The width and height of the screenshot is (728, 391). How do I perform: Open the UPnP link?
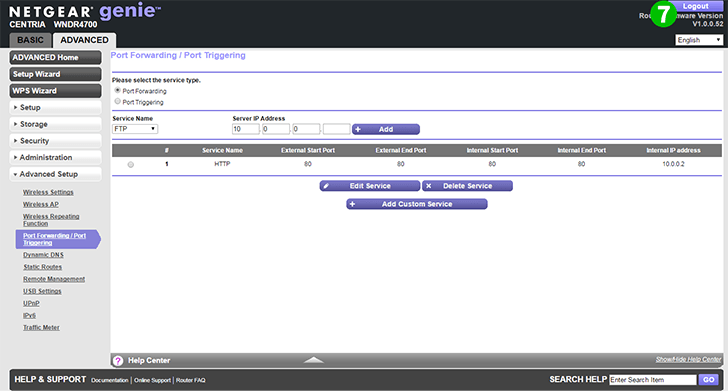(x=31, y=303)
